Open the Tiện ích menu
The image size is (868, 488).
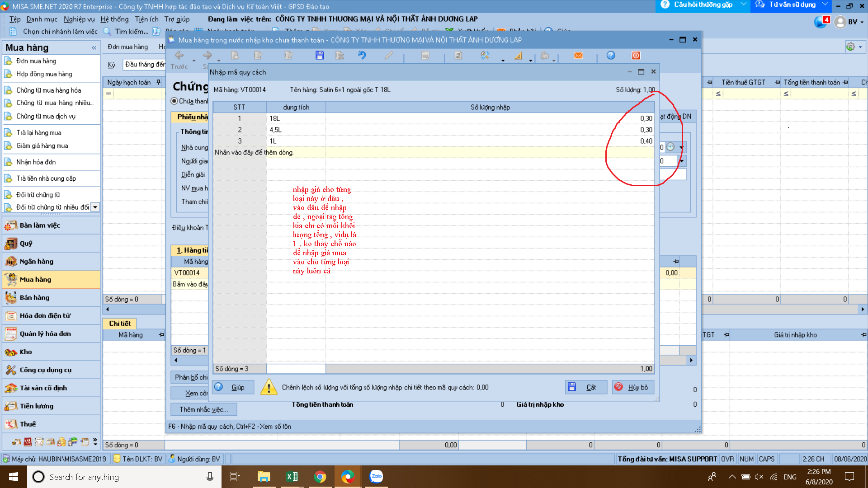[x=146, y=19]
